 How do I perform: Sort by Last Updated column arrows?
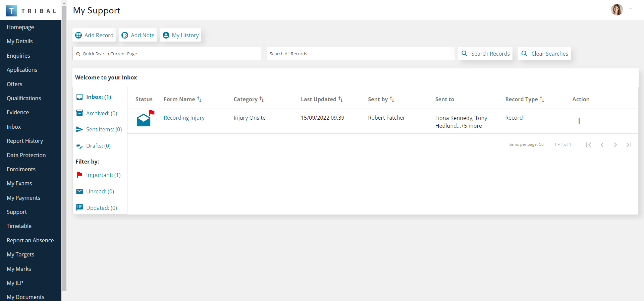tap(340, 99)
